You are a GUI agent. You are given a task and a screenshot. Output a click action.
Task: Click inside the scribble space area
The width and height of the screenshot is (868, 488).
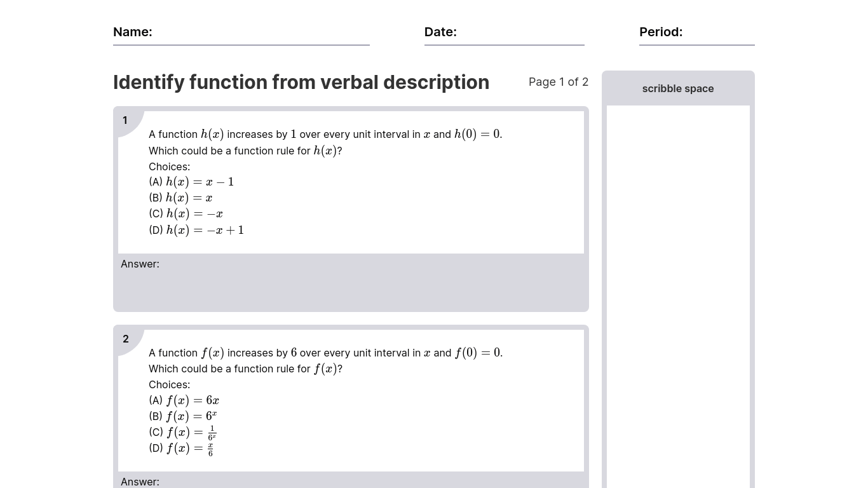tap(677, 286)
